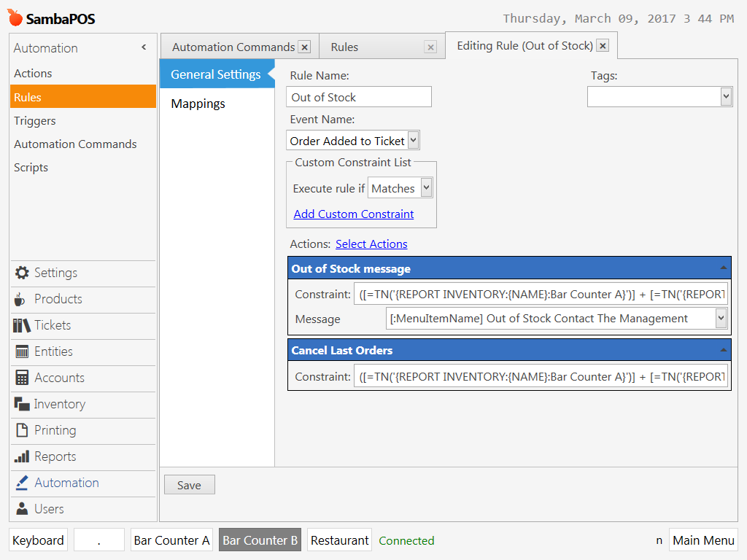Click the Entities calendar grid icon
The width and height of the screenshot is (747, 560).
22,351
